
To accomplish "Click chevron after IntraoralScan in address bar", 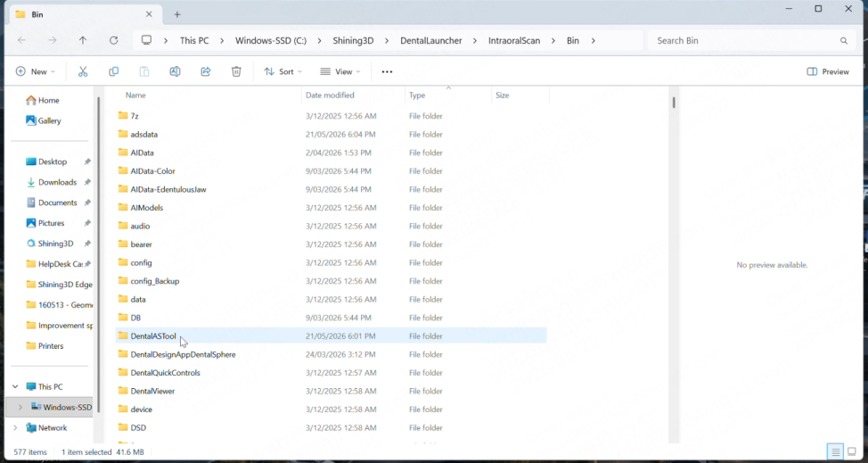I will coord(553,40).
